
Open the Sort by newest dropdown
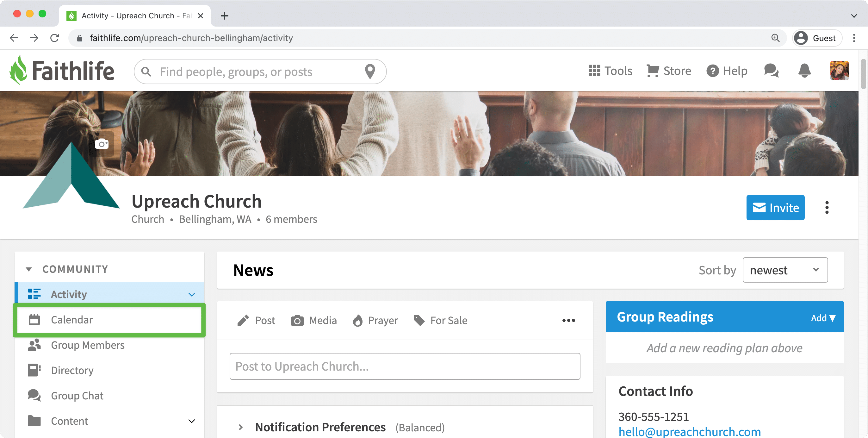785,270
